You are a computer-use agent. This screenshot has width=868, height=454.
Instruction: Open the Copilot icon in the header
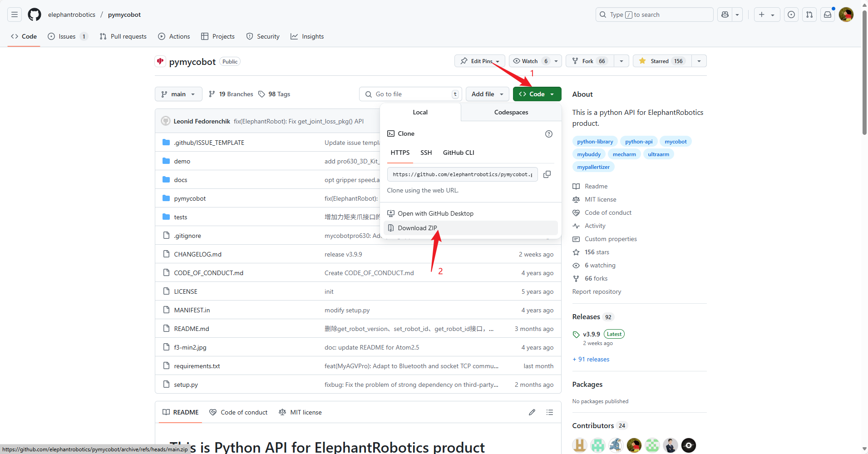(x=725, y=15)
